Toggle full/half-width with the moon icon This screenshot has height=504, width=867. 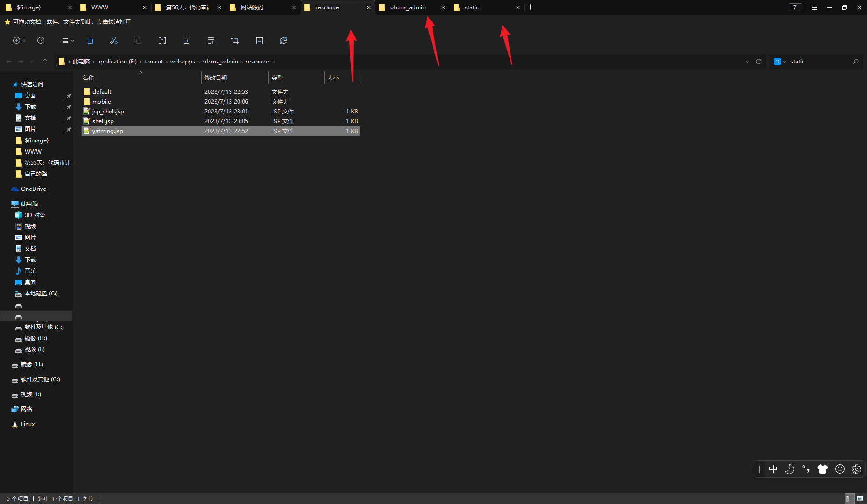point(790,469)
